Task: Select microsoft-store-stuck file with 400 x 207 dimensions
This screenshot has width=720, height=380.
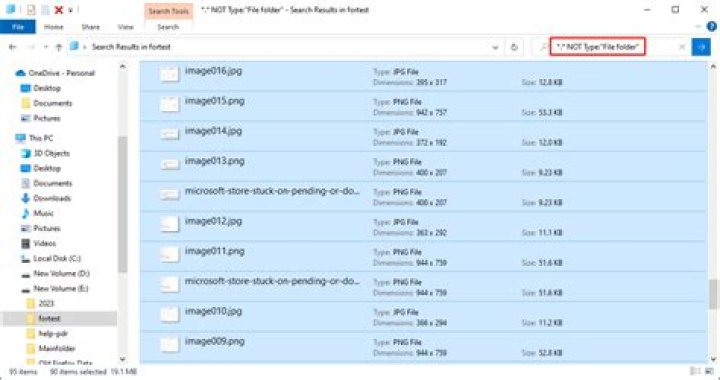Action: click(272, 191)
